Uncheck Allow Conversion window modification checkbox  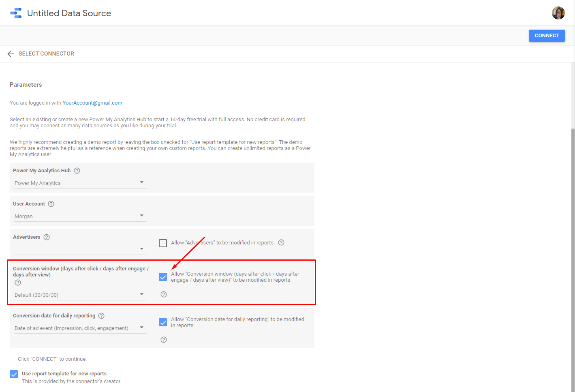[x=163, y=277]
